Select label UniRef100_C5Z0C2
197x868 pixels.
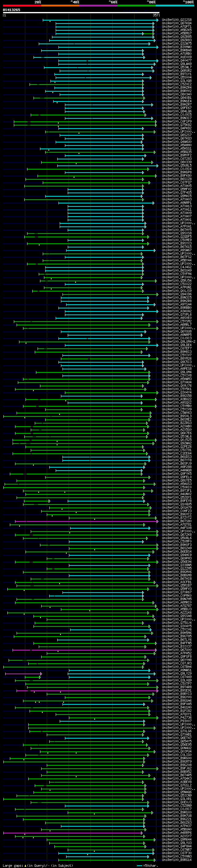[x=177, y=84]
